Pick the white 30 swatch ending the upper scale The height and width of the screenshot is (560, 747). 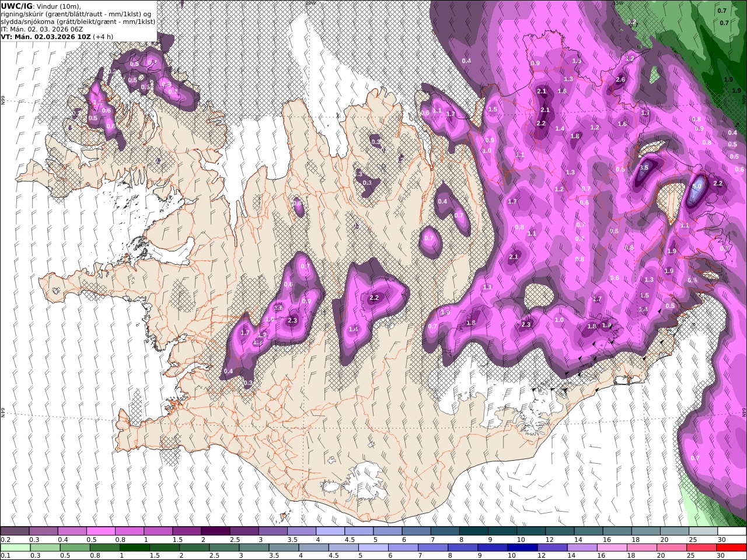pyautogui.click(x=732, y=531)
